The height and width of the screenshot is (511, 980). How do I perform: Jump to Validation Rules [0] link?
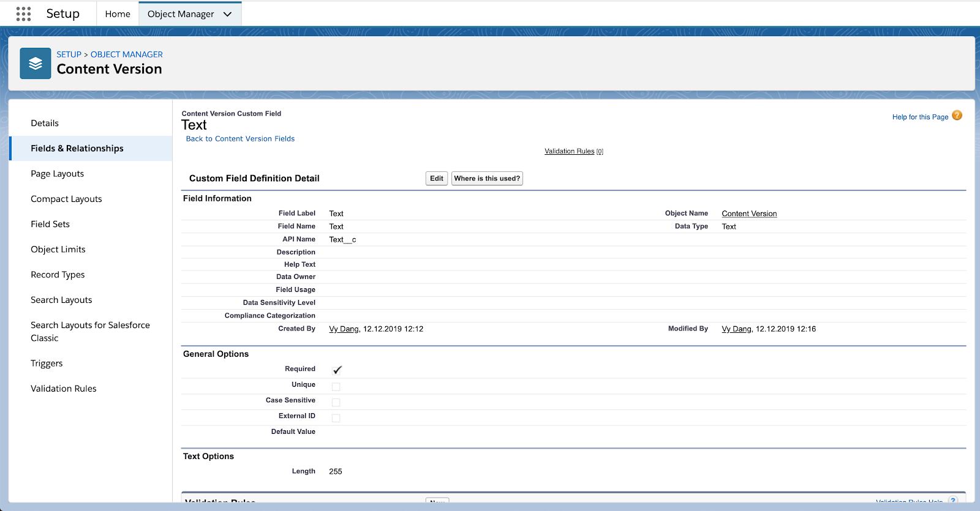(x=574, y=151)
